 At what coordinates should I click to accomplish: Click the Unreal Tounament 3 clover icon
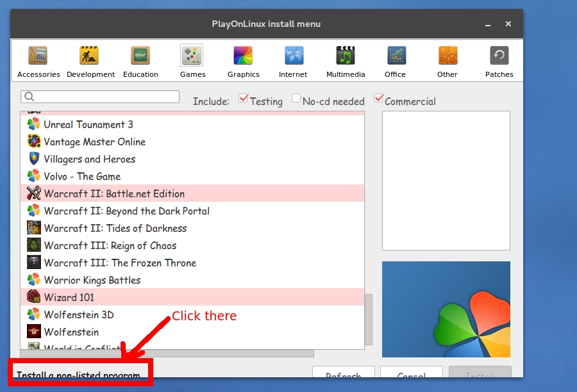click(33, 124)
